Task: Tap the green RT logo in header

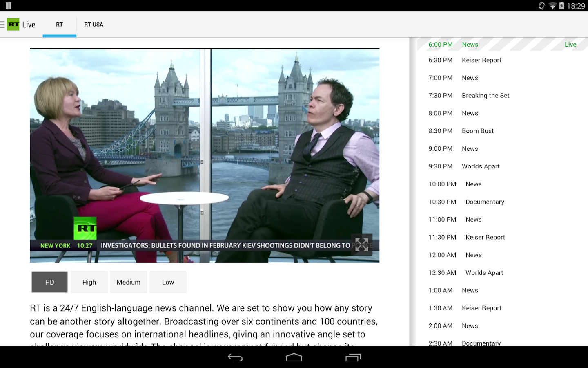Action: pyautogui.click(x=13, y=25)
